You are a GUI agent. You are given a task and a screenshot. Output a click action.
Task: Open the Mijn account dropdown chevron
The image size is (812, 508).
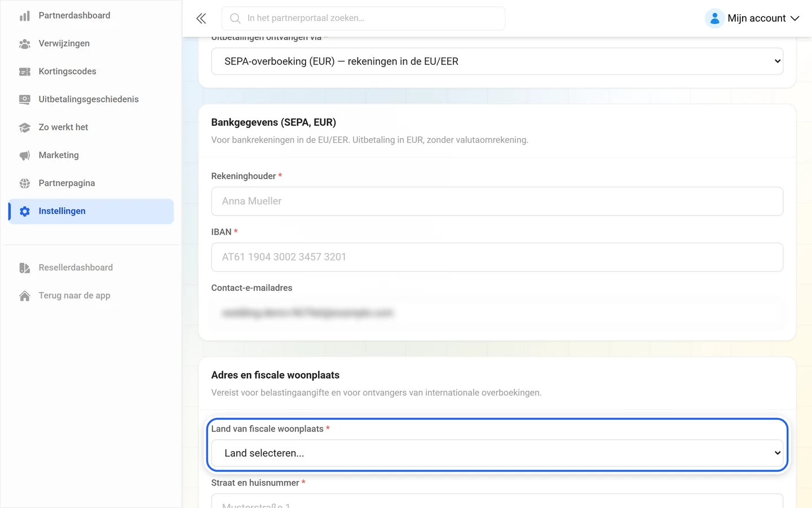pyautogui.click(x=795, y=19)
